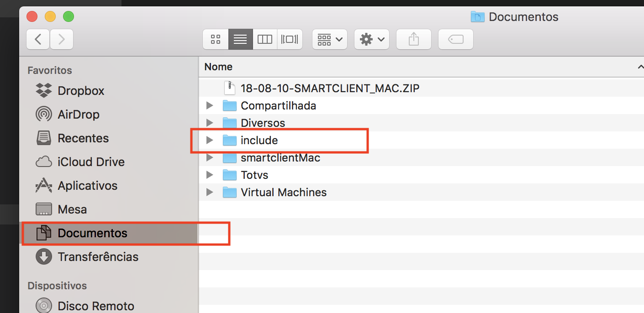Select the 18-08-10-SMARTCLIENT_MAC.ZIP file

coord(422,88)
